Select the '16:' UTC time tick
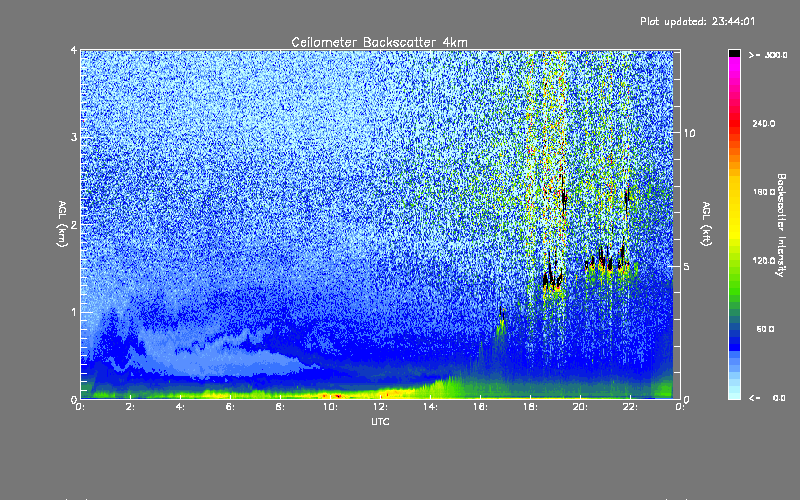 click(x=480, y=407)
